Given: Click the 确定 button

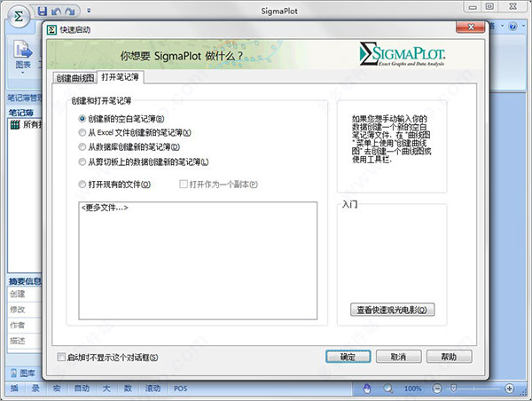Looking at the screenshot, I should click(348, 357).
